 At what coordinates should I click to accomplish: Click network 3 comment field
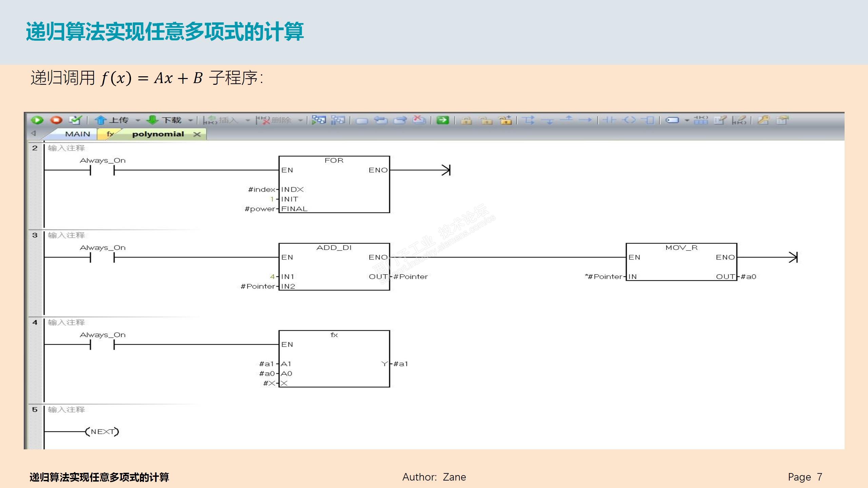pos(67,235)
